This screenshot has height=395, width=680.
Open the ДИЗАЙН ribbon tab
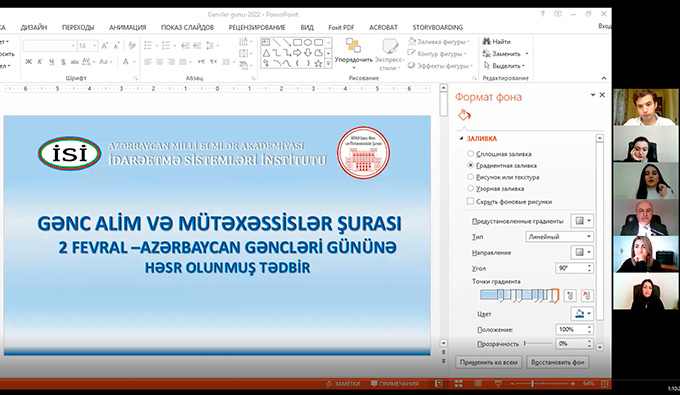34,27
